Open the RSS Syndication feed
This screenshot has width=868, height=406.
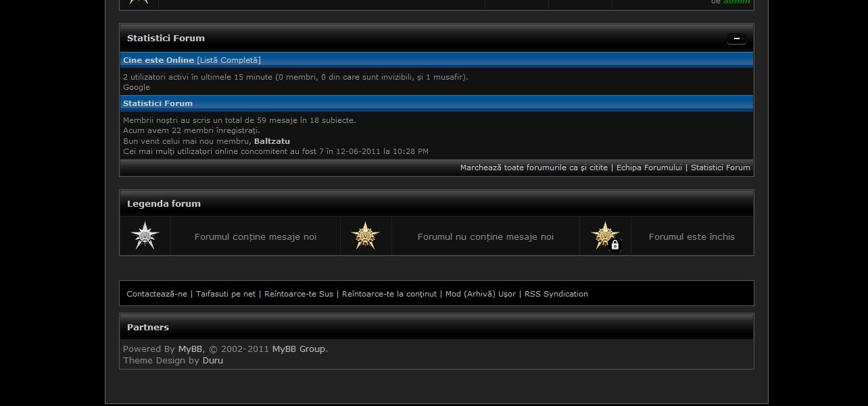(x=556, y=294)
